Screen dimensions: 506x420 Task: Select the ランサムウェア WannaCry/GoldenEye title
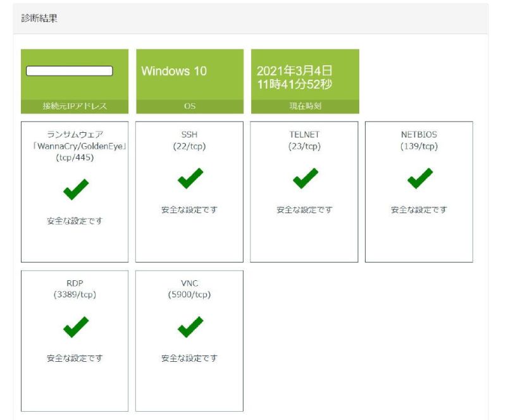(75, 146)
